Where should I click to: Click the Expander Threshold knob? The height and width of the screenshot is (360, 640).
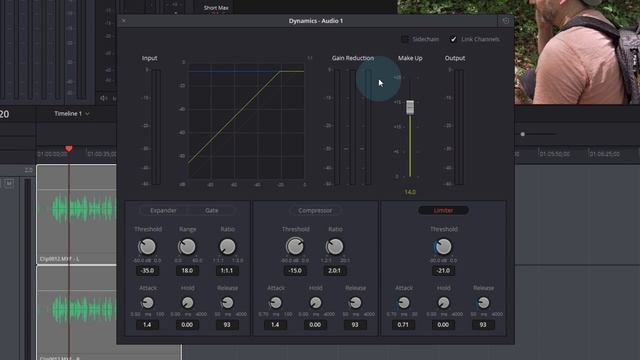(x=147, y=247)
